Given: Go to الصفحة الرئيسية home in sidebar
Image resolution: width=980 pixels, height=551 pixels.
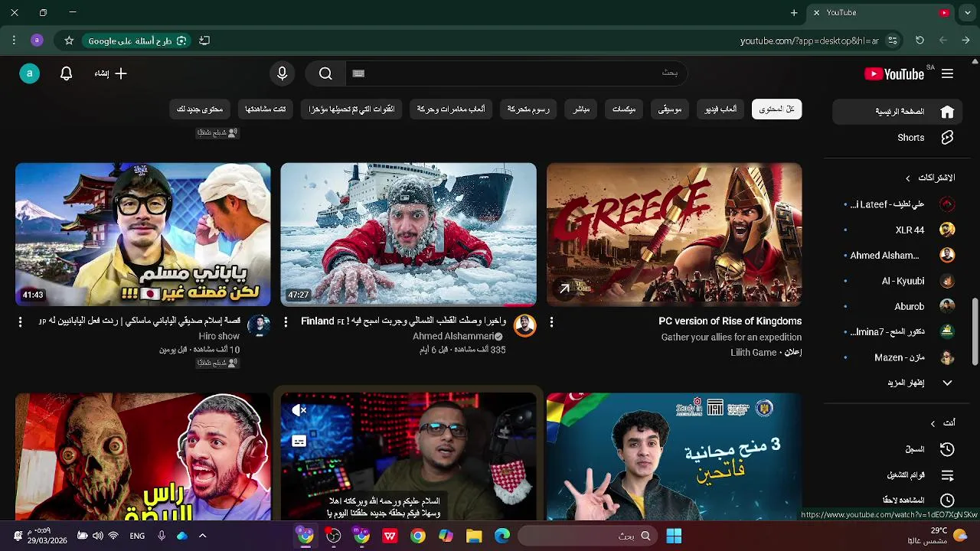Looking at the screenshot, I should (x=897, y=112).
